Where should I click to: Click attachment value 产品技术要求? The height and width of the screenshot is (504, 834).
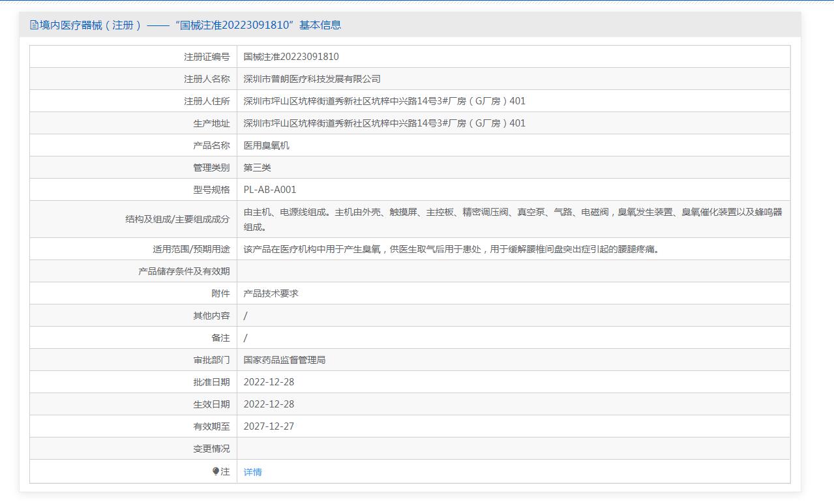click(271, 293)
